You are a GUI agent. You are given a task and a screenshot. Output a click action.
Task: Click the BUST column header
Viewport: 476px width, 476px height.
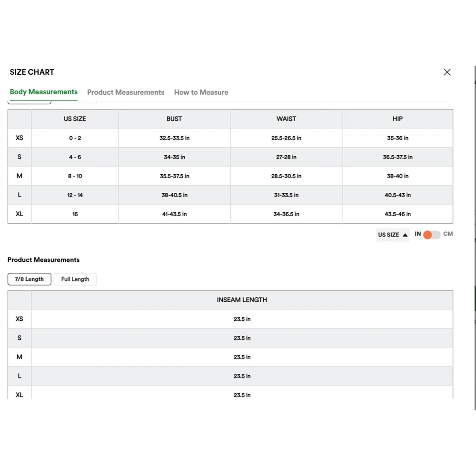click(174, 119)
